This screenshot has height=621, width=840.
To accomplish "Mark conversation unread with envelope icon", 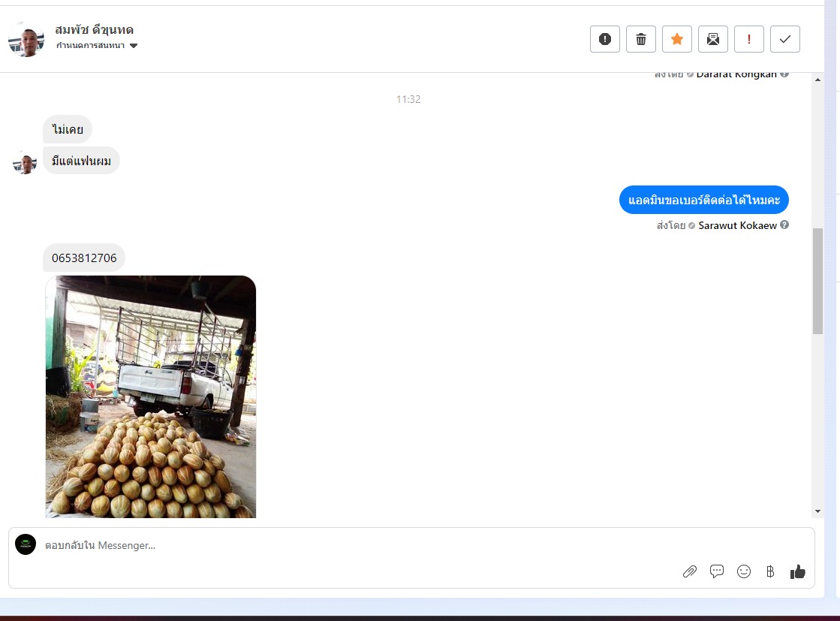I will pyautogui.click(x=713, y=39).
